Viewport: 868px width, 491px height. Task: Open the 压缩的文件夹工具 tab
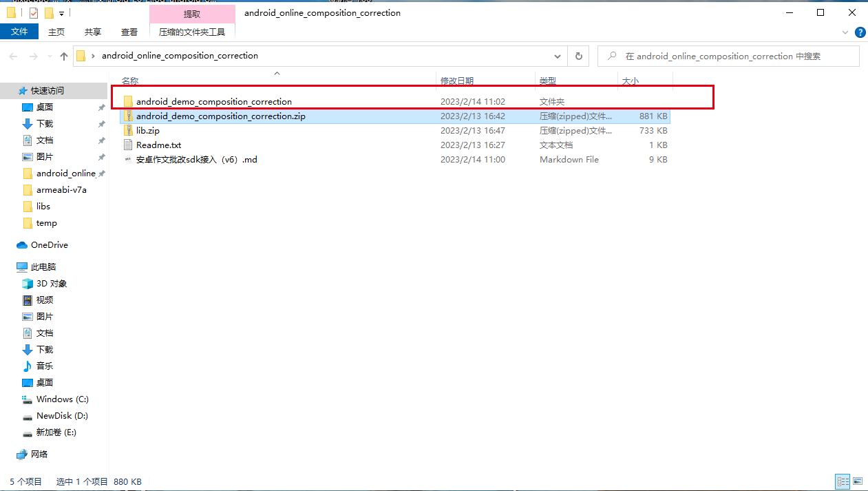tap(192, 32)
